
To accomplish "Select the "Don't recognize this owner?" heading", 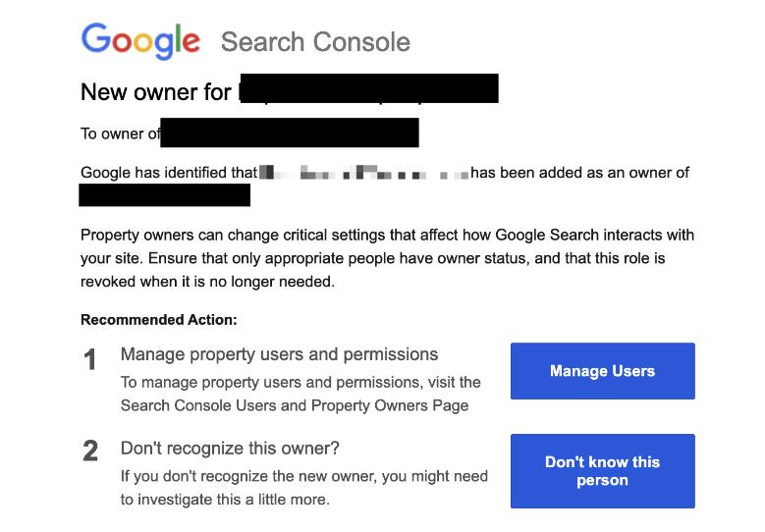I will click(x=230, y=449).
